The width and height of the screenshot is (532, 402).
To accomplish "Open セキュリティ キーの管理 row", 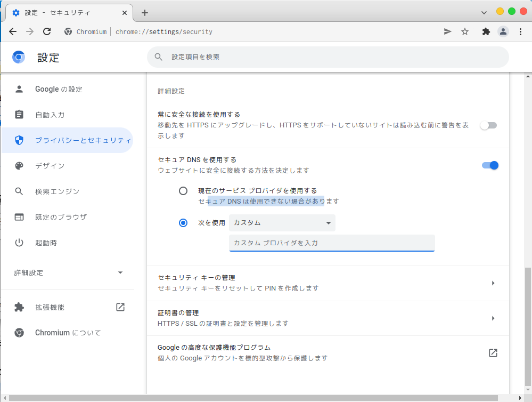I will tap(328, 283).
